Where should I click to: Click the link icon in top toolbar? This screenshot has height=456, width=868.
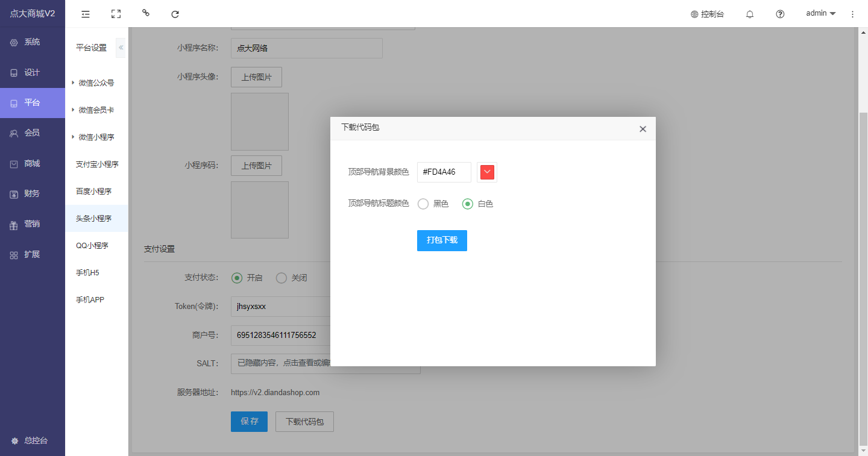[x=146, y=13]
